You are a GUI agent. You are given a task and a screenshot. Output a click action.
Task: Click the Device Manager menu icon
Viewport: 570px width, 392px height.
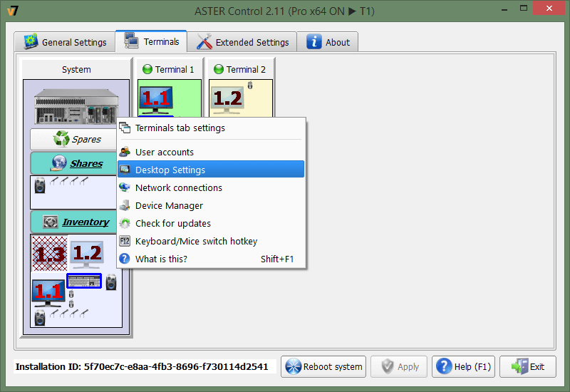tap(125, 205)
